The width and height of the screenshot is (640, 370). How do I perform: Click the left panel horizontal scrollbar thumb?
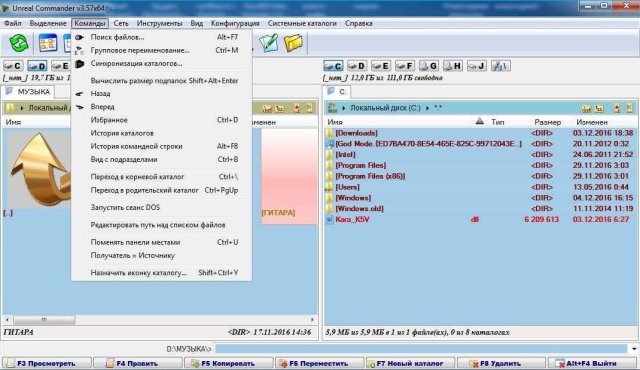tap(44, 319)
